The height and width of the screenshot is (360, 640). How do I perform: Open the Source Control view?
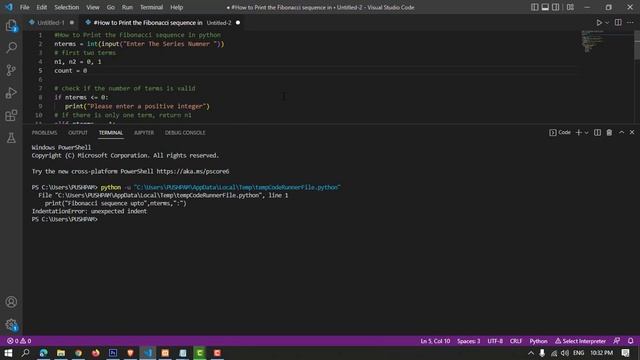coord(11,70)
